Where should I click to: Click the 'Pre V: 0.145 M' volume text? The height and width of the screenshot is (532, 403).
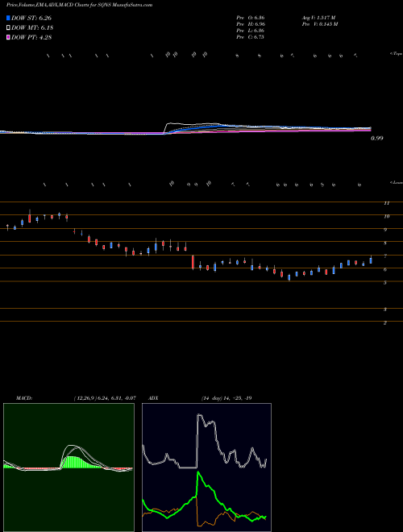[x=319, y=24]
